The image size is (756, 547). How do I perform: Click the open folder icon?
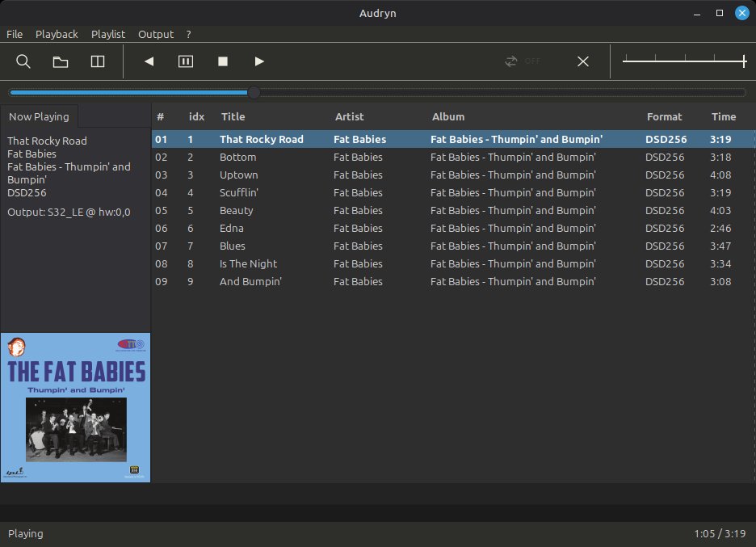(61, 61)
